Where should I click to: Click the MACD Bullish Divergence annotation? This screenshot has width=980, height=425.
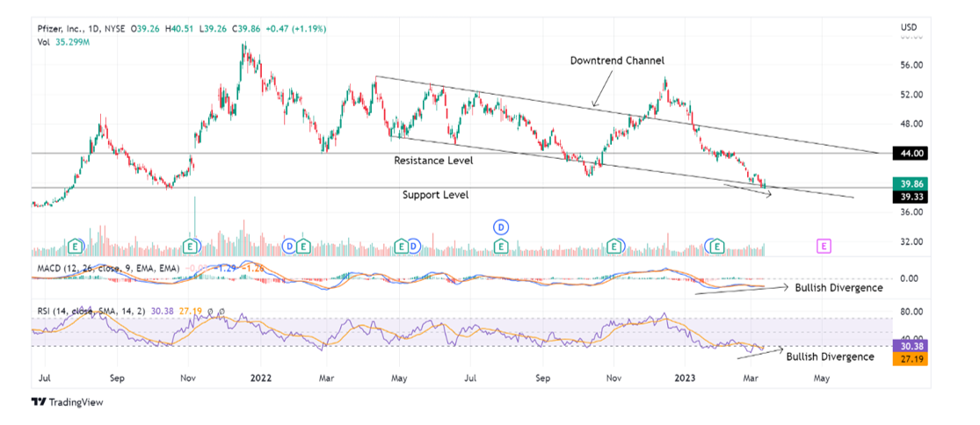(838, 287)
